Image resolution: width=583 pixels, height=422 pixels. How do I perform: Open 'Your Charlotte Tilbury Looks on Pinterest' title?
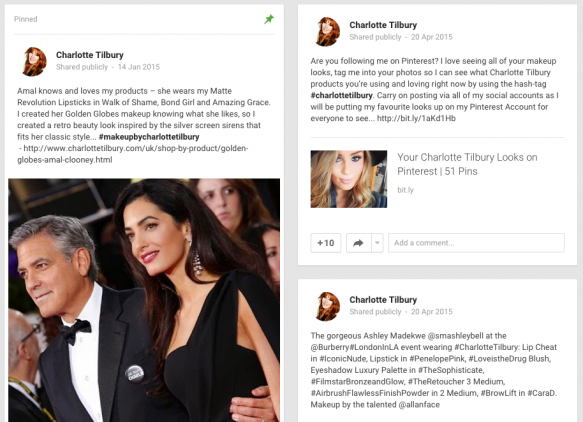(467, 164)
